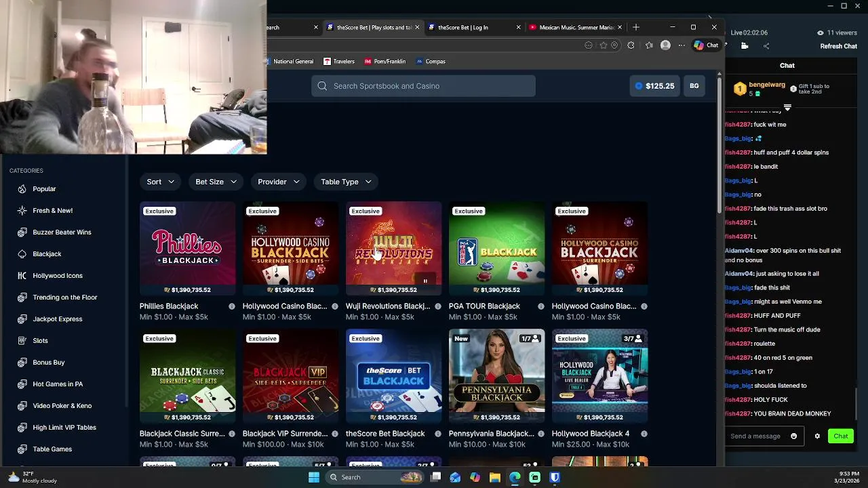Screen dimensions: 868x488
Task: Open theScore Bet Blackjack game thumbnail
Action: (394, 376)
